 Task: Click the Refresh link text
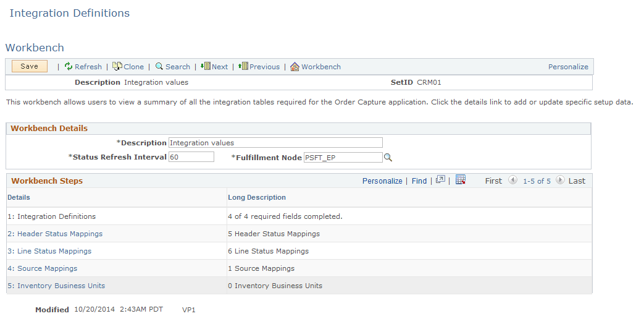click(88, 67)
